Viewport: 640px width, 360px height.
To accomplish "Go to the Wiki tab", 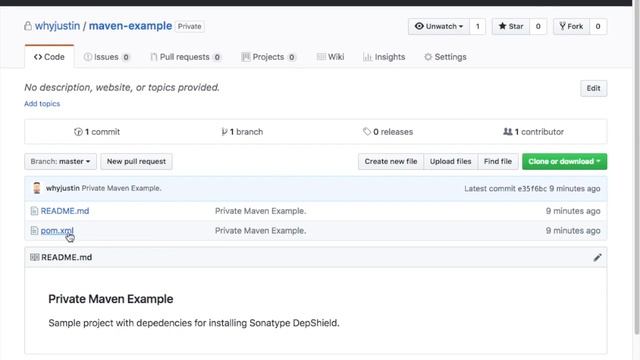I will coord(330,57).
